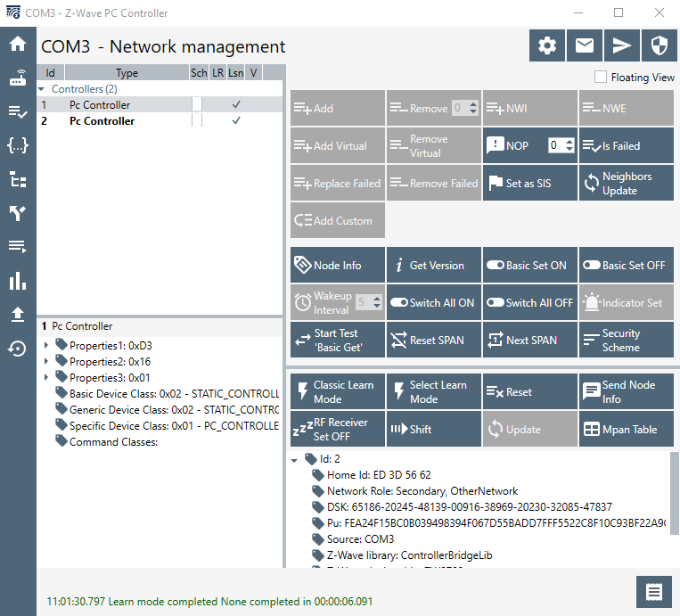
Task: Expand Properties1: 0xD3
Action: coord(46,345)
